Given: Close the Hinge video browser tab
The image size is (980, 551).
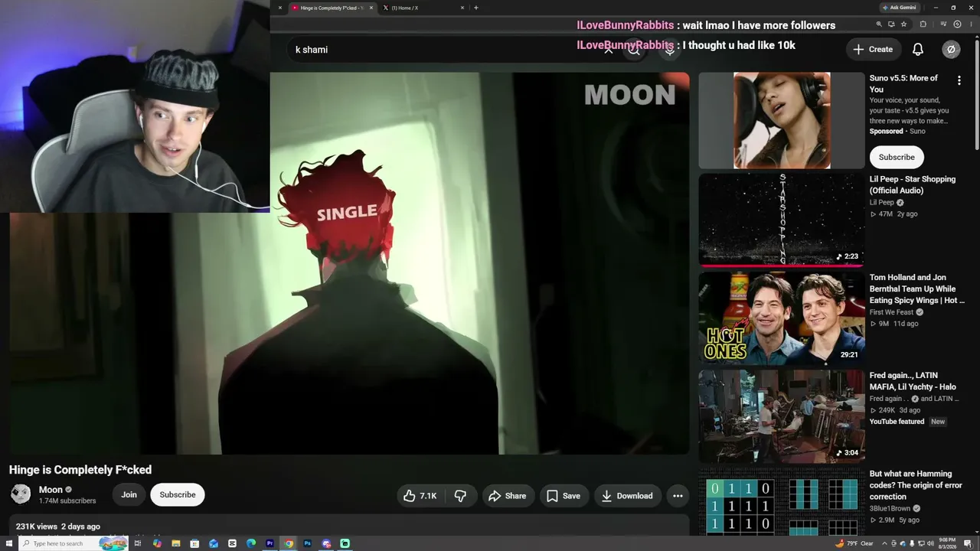Looking at the screenshot, I should point(372,8).
